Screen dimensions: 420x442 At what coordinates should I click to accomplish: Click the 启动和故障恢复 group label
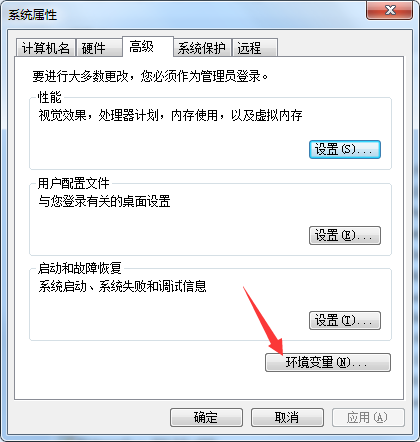point(79,268)
